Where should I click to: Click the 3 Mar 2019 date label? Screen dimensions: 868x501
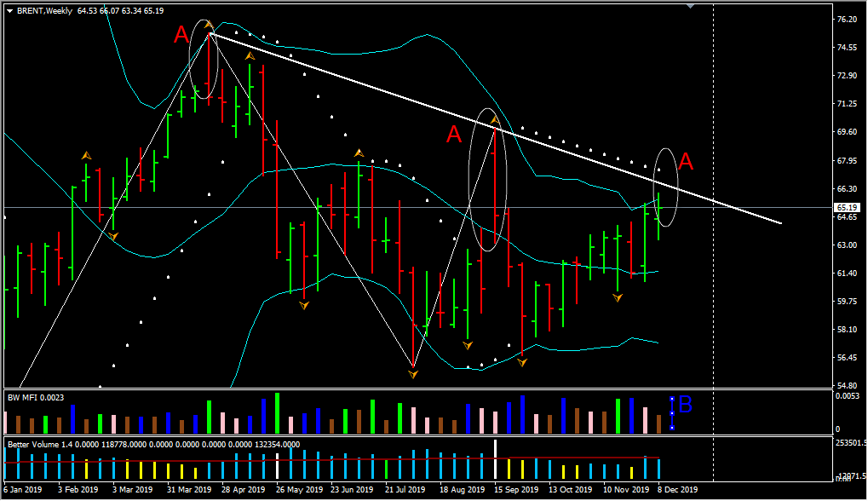[133, 490]
